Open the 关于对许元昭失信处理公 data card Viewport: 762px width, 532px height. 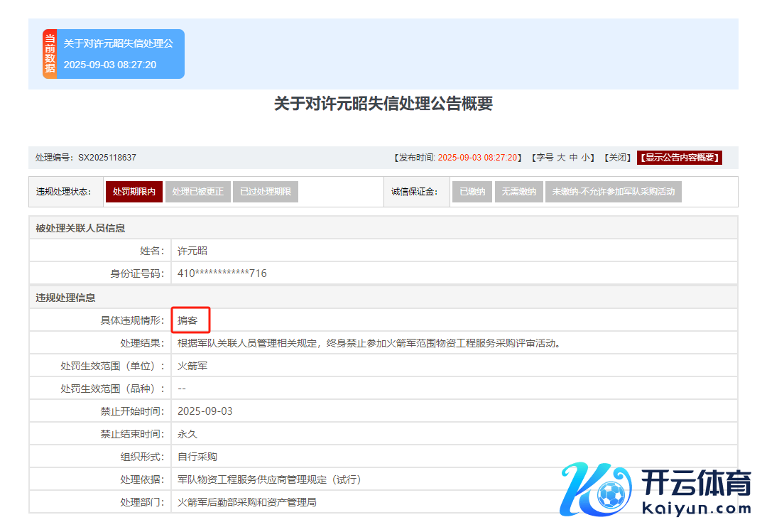tap(119, 54)
